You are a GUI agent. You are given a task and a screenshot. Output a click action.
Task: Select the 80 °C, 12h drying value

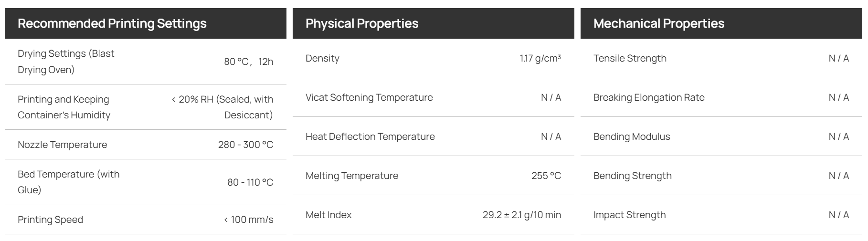tap(249, 62)
